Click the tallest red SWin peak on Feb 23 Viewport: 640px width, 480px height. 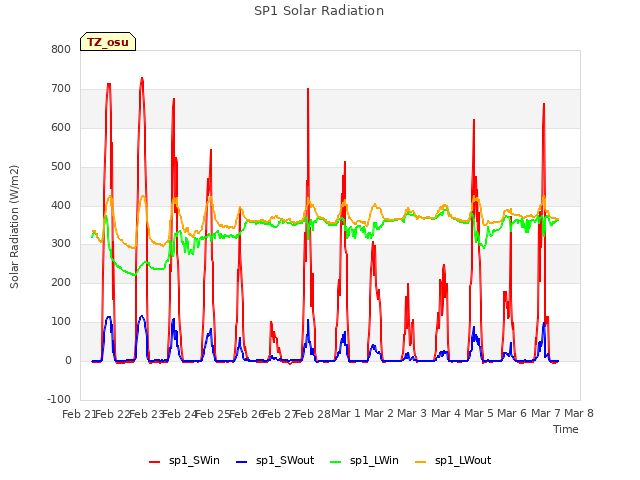(x=142, y=78)
